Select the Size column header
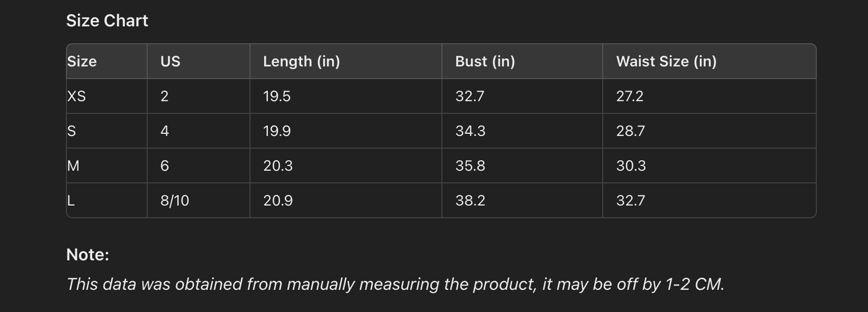The height and width of the screenshot is (312, 868). [82, 61]
